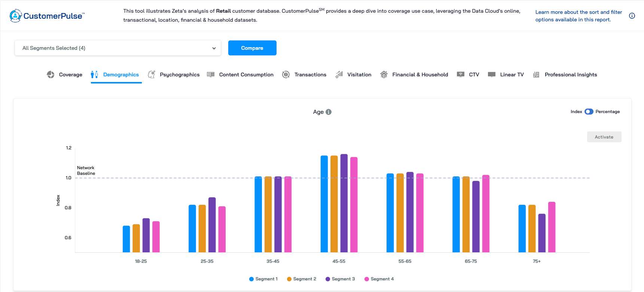
Task: Toggle Segment 2 legend item
Action: click(x=302, y=279)
